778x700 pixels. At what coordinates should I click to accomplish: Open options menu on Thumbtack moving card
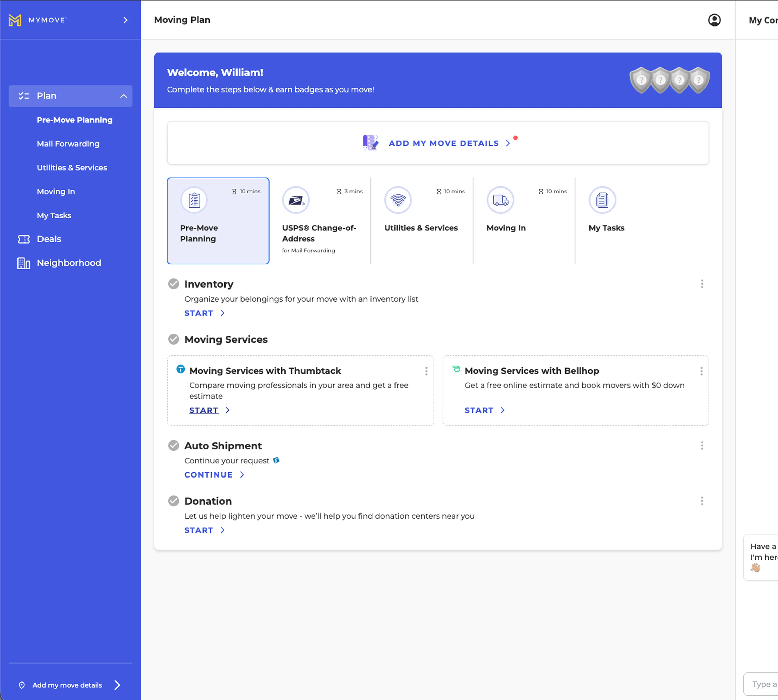(426, 371)
